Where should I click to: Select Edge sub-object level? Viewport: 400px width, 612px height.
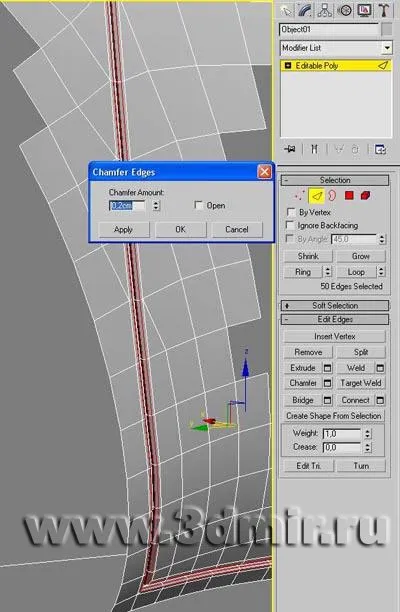click(316, 196)
